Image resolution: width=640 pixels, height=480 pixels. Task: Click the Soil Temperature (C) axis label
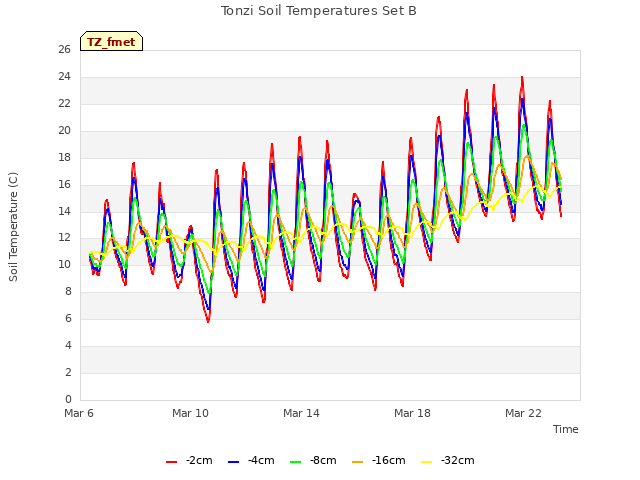coord(13,227)
